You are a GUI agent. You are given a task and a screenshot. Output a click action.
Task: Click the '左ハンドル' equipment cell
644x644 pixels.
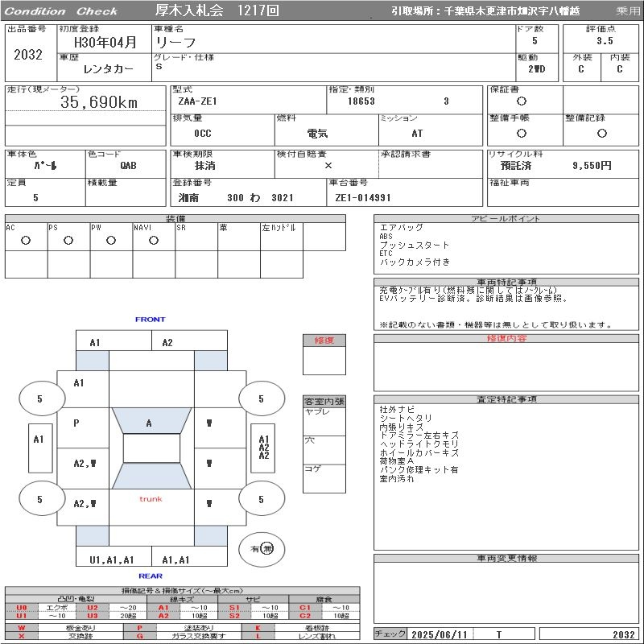click(x=282, y=237)
